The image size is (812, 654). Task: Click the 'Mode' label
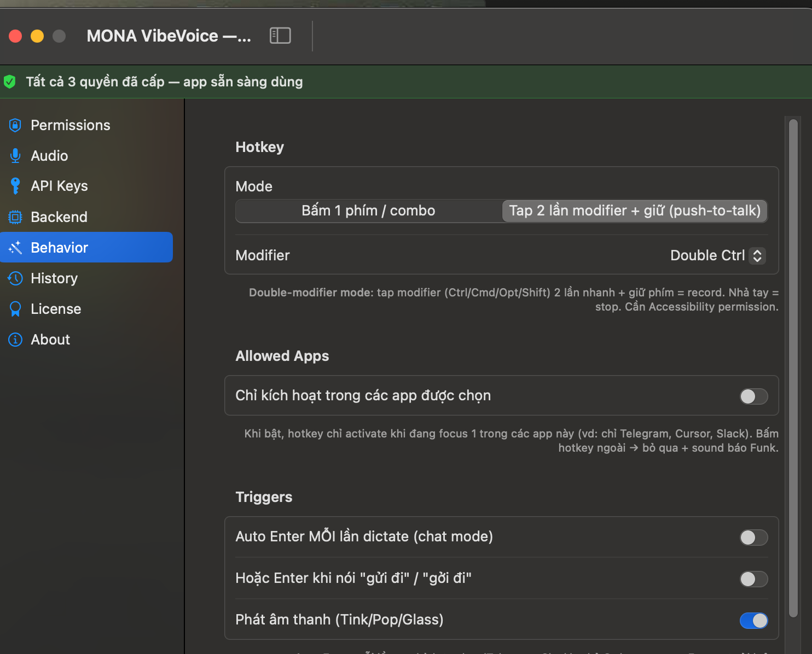click(254, 186)
